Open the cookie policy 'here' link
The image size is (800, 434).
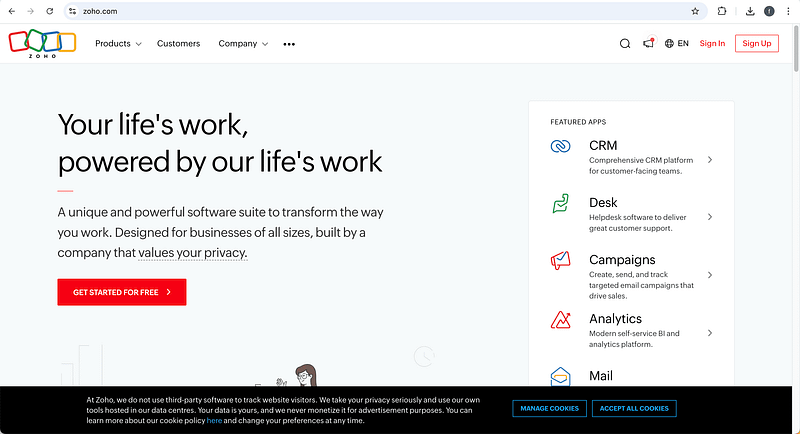(x=214, y=421)
